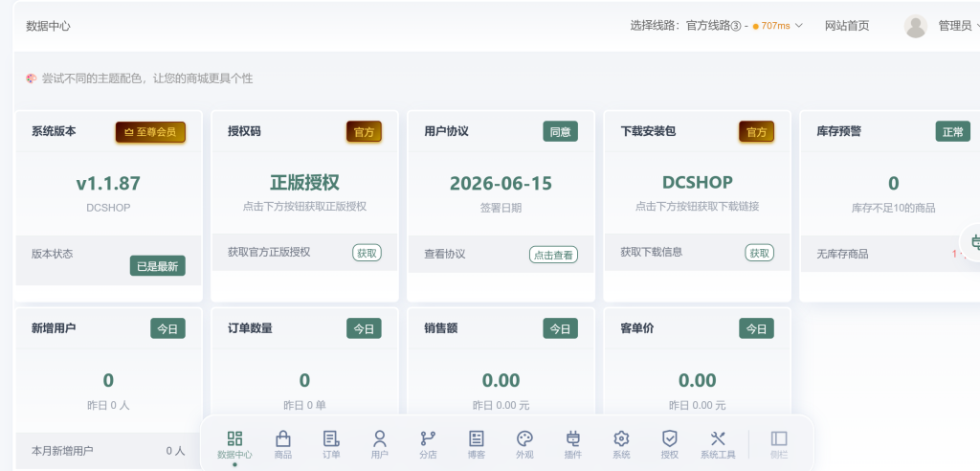Open 用户 person dock icon
Viewport: 980px width, 471px height.
tap(379, 445)
